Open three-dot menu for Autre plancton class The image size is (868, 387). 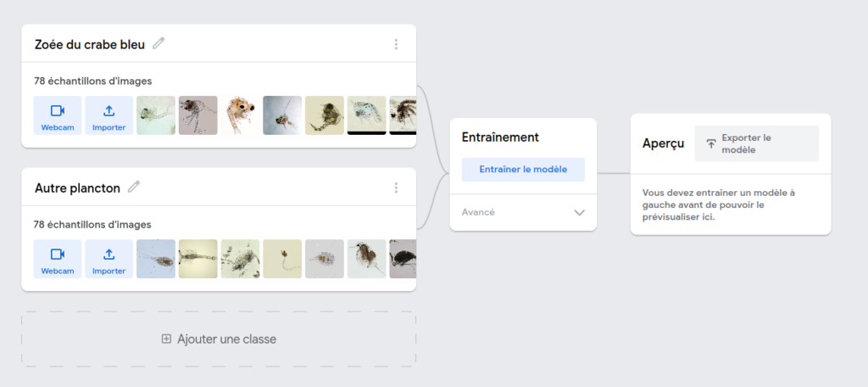tap(396, 188)
